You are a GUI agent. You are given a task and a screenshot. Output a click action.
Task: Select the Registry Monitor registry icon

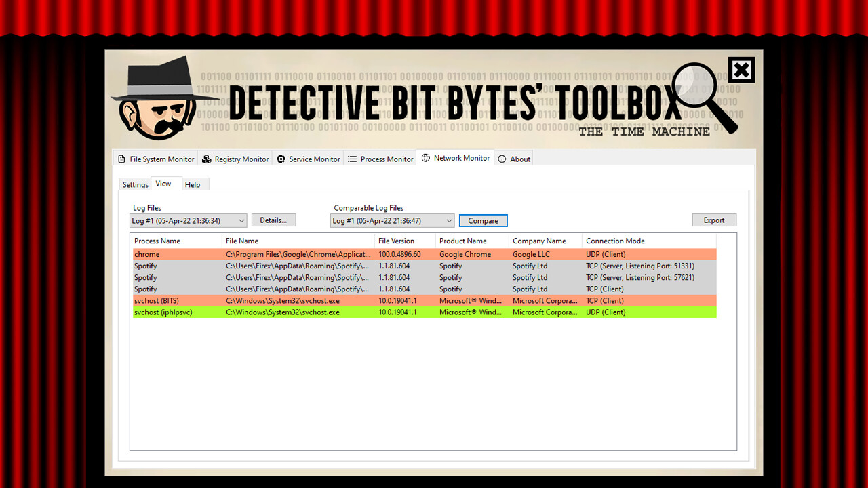pyautogui.click(x=205, y=159)
